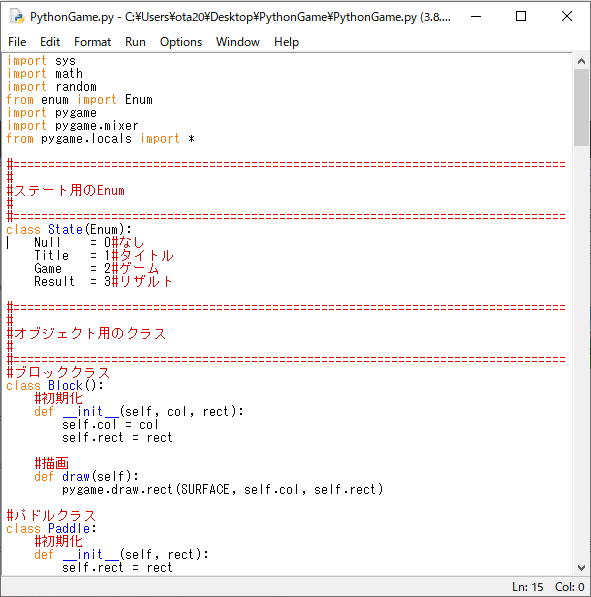Click the scrollbar up arrow
This screenshot has width=591, height=597.
(581, 61)
